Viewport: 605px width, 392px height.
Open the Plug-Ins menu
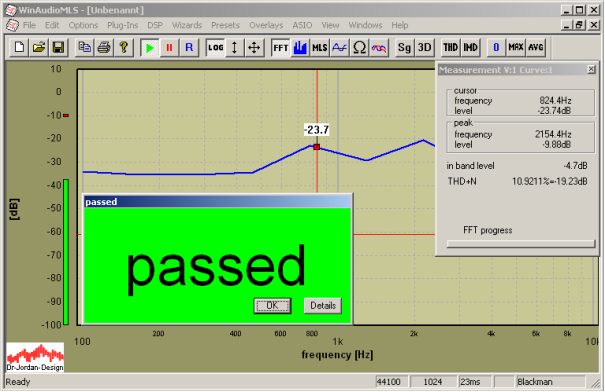(122, 25)
